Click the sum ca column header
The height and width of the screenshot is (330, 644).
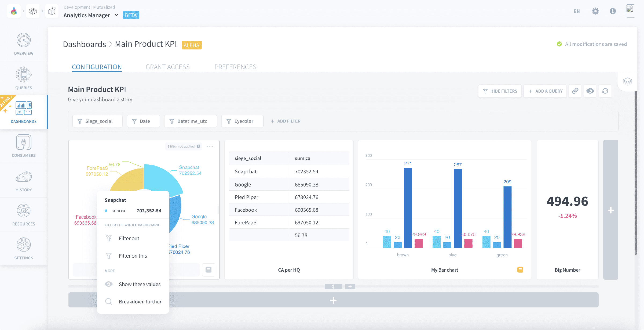[x=319, y=158]
